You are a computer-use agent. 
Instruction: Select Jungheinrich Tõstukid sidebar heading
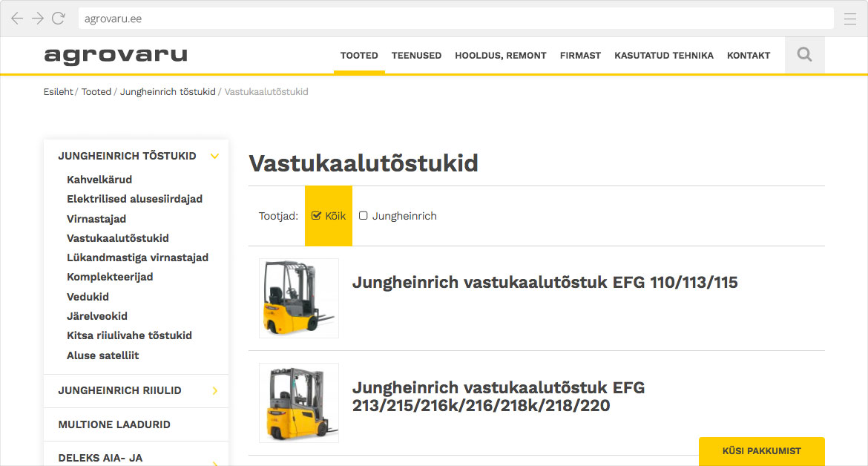tap(127, 156)
